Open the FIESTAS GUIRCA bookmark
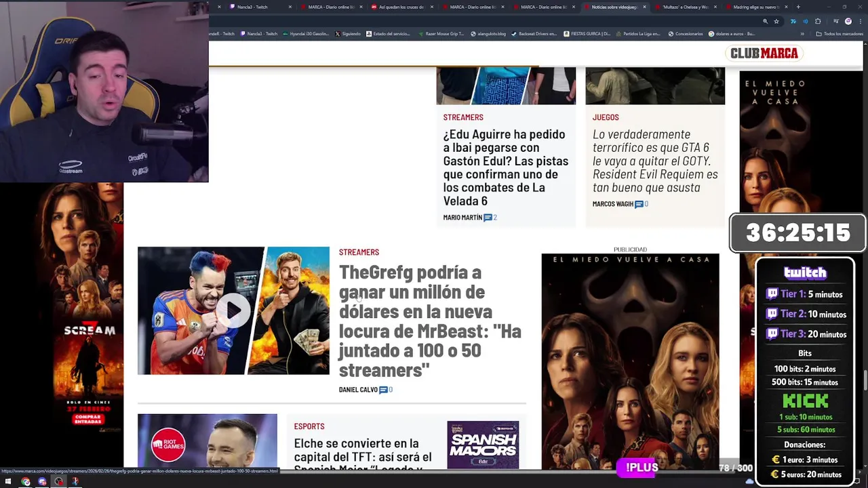 click(x=587, y=33)
